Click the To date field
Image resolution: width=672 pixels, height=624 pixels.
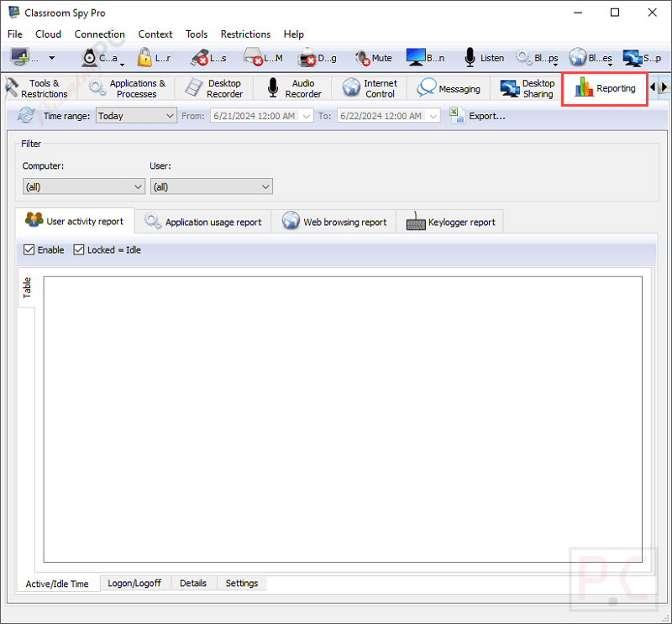pyautogui.click(x=388, y=116)
